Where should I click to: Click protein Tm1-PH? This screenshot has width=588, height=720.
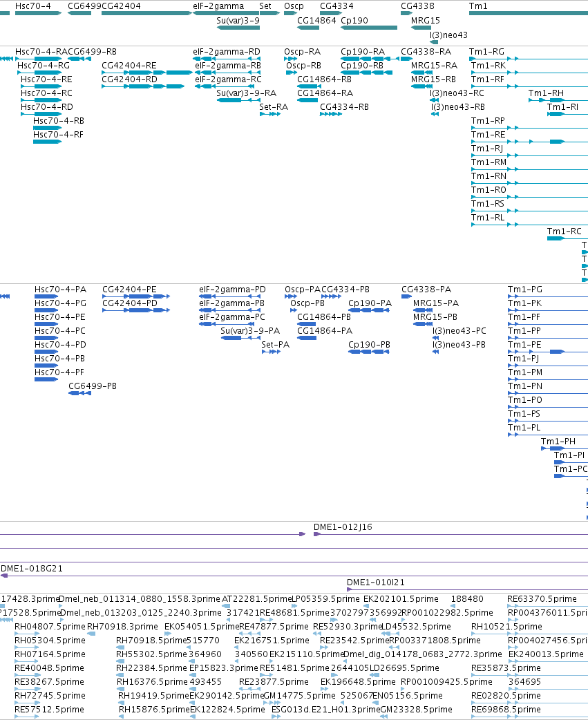pyautogui.click(x=558, y=442)
